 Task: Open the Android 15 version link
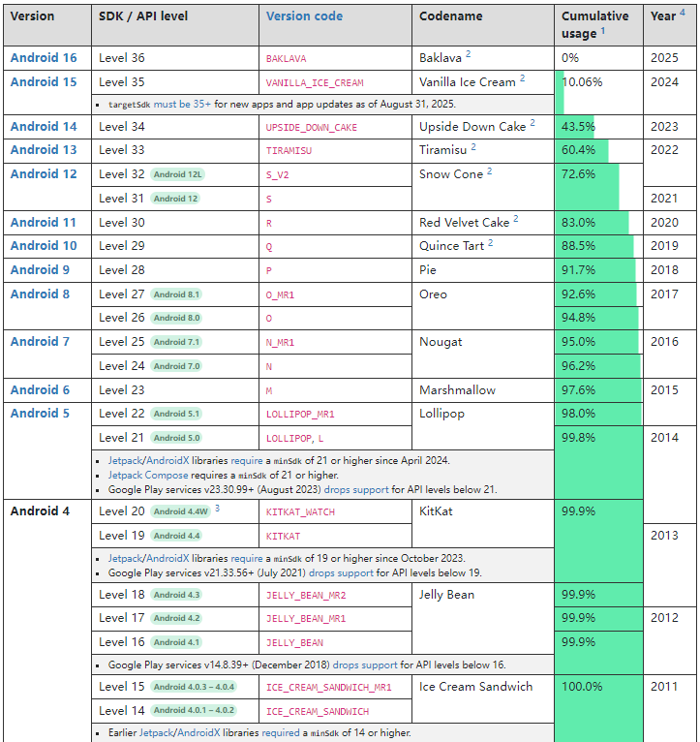coord(44,82)
